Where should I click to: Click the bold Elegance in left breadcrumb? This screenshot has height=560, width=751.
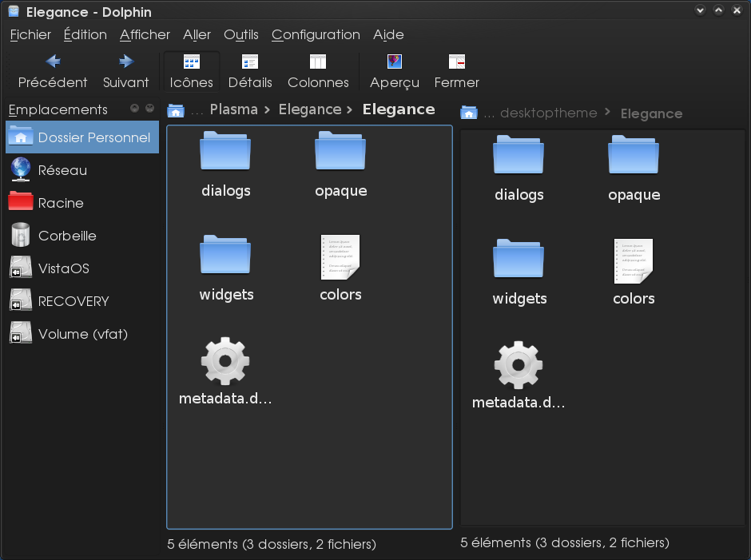click(399, 109)
